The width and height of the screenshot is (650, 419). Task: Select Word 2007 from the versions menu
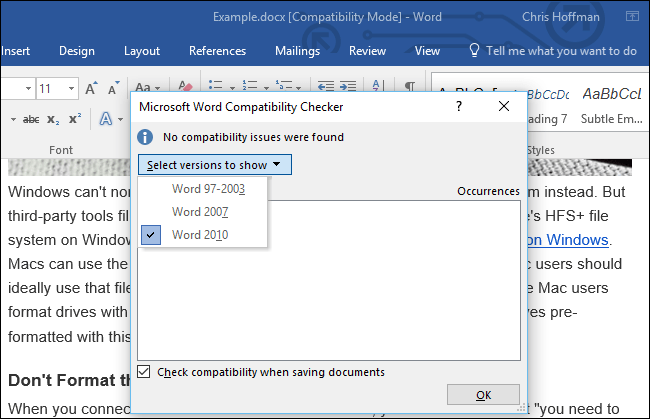(x=200, y=211)
